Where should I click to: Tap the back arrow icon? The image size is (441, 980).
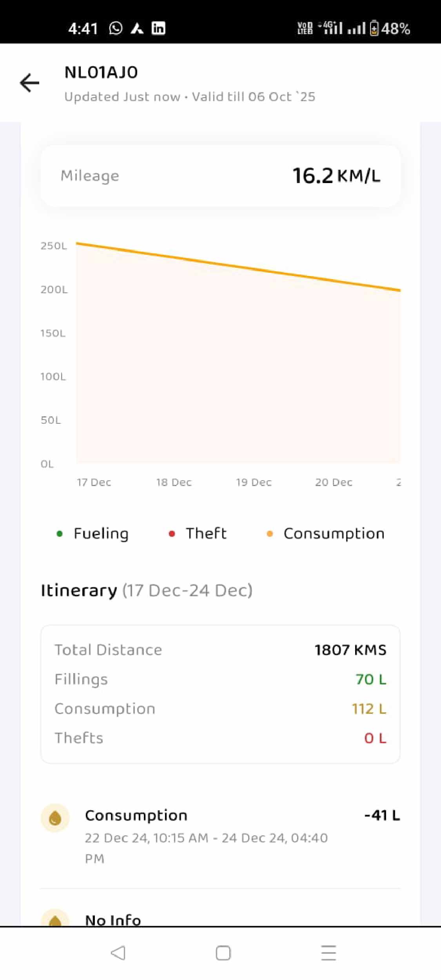(x=29, y=83)
